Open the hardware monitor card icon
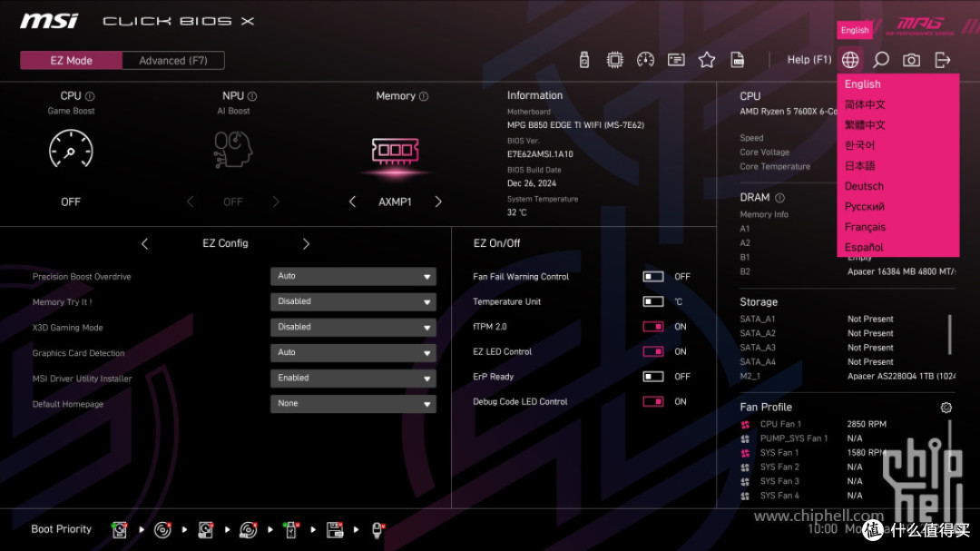This screenshot has height=551, width=980. point(676,60)
